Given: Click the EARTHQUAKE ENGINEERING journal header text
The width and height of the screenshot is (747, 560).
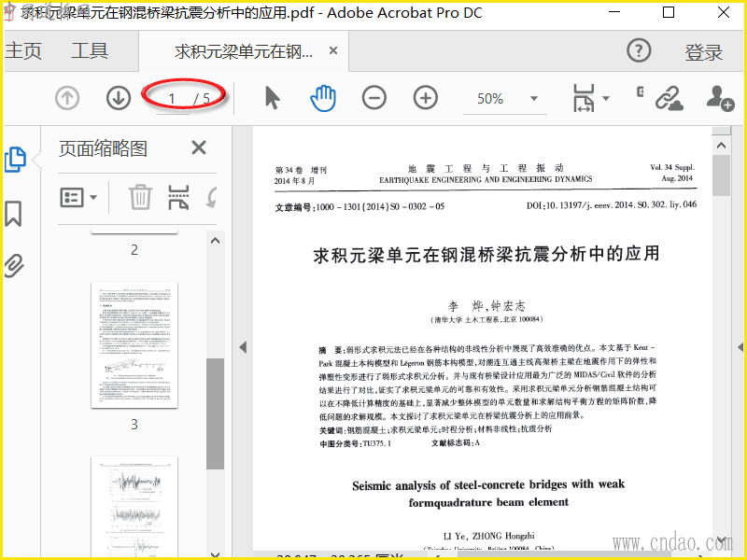Looking at the screenshot, I should [486, 179].
